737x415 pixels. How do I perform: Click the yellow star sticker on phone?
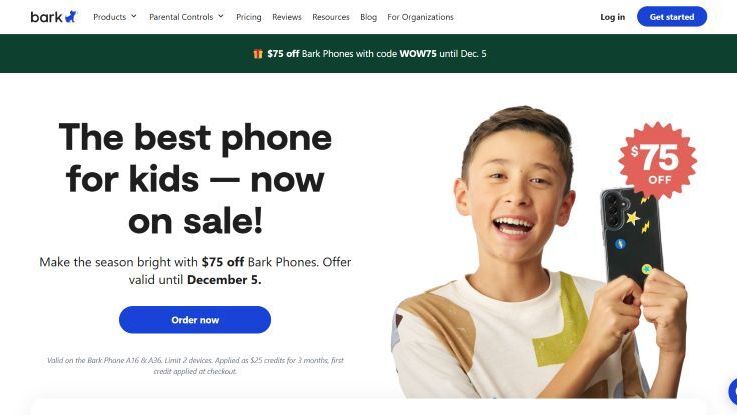632,218
